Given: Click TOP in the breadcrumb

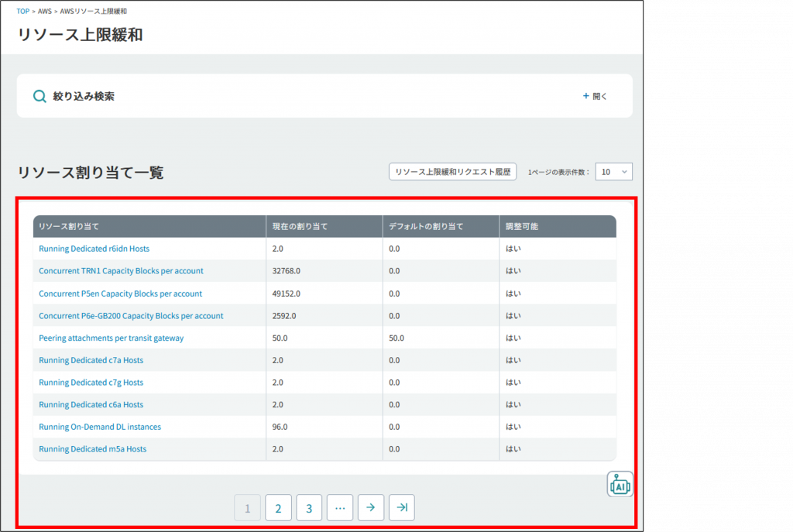Looking at the screenshot, I should tap(23, 12).
